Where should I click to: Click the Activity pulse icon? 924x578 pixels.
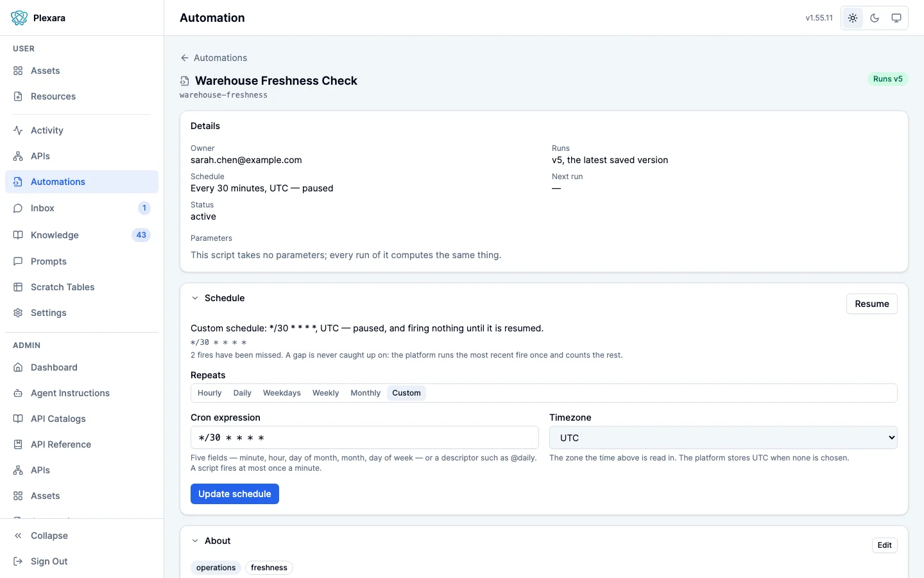pyautogui.click(x=18, y=130)
